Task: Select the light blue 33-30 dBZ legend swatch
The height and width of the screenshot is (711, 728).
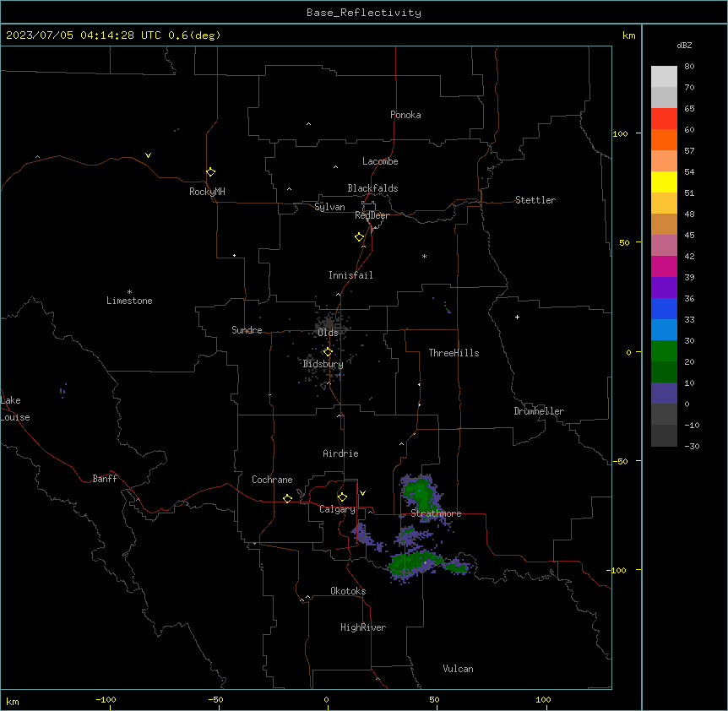Action: (x=664, y=329)
